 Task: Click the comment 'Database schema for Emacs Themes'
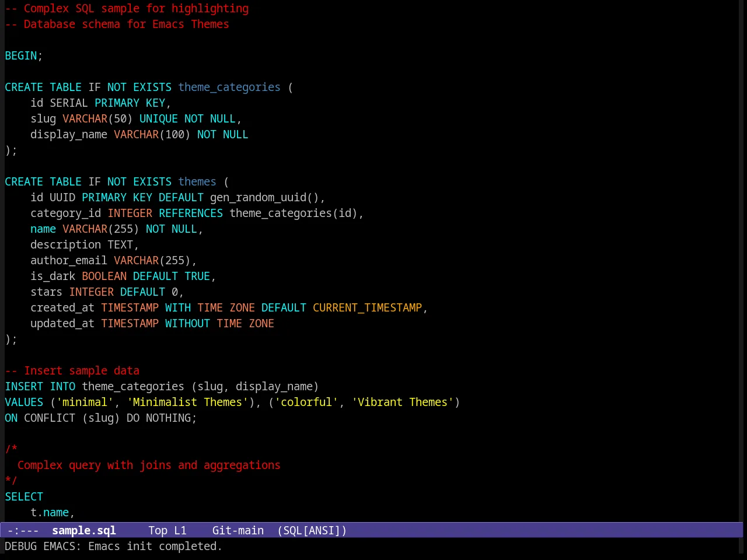pos(127,24)
